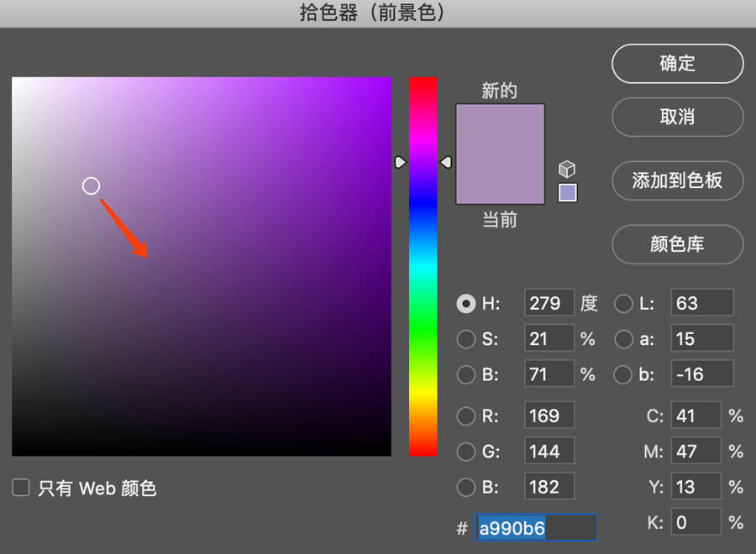
Task: Enable the 只有 Web 颜色 checkbox
Action: [x=20, y=488]
